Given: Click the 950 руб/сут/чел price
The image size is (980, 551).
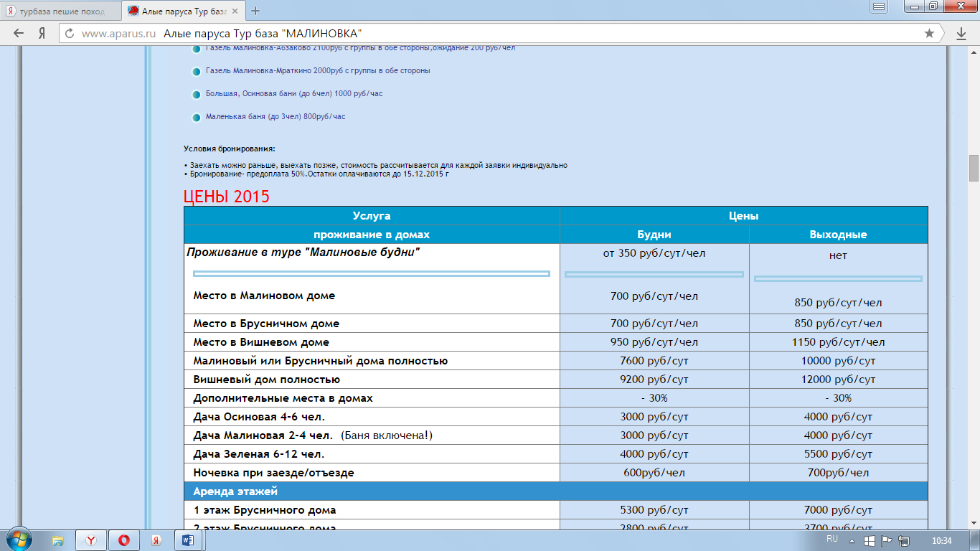Looking at the screenshot, I should [654, 342].
